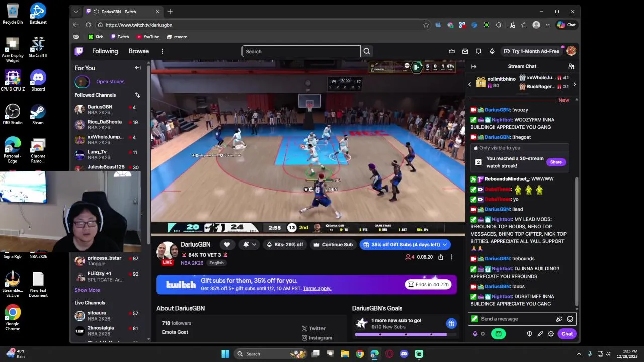Follow heart button for DariusGBN

click(x=227, y=245)
